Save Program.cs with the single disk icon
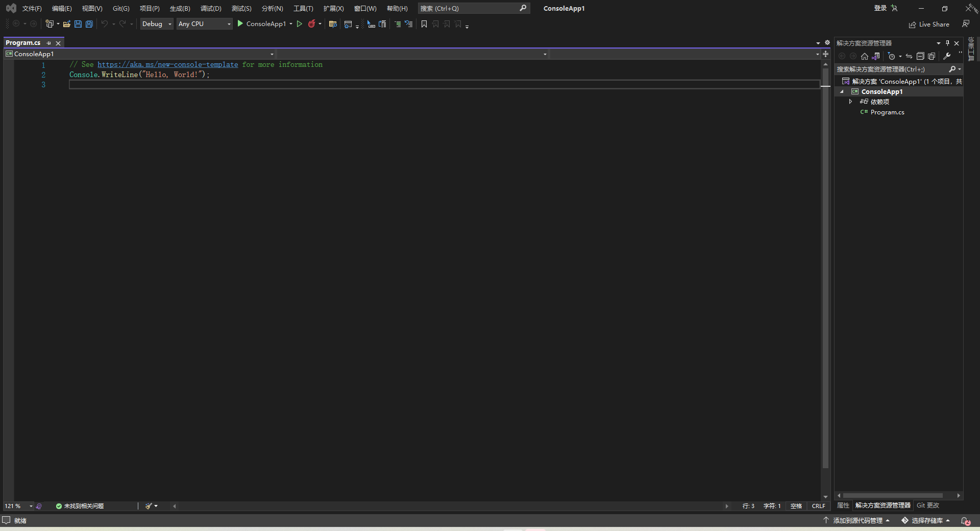 tap(78, 24)
